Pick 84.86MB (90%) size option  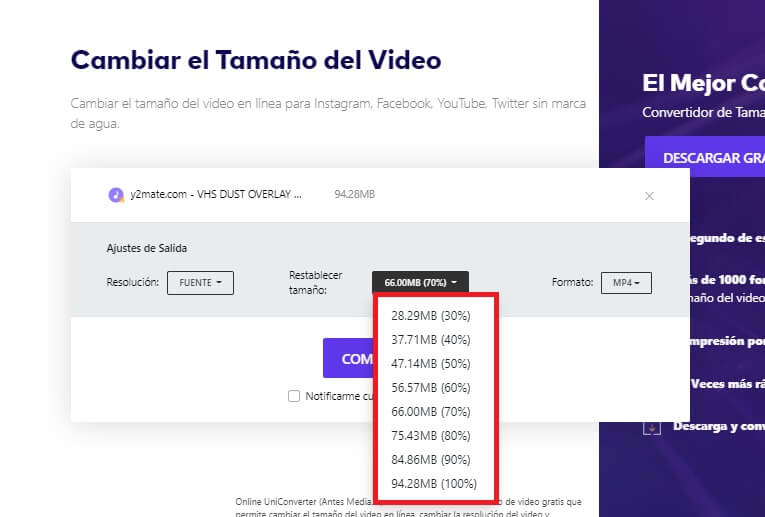431,459
